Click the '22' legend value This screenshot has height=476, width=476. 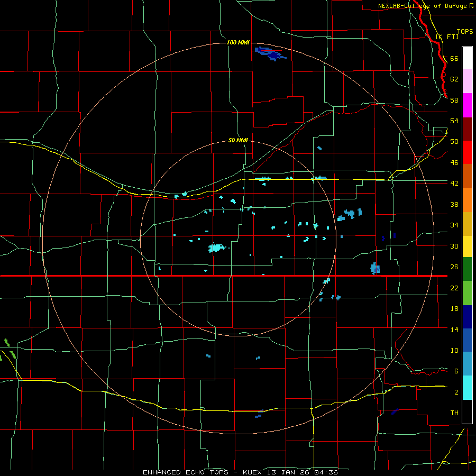pyautogui.click(x=454, y=288)
